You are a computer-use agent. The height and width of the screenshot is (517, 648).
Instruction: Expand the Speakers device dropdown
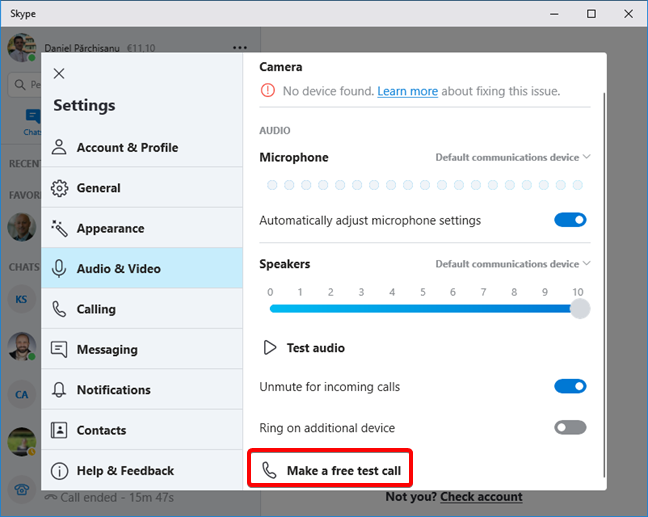(x=513, y=264)
